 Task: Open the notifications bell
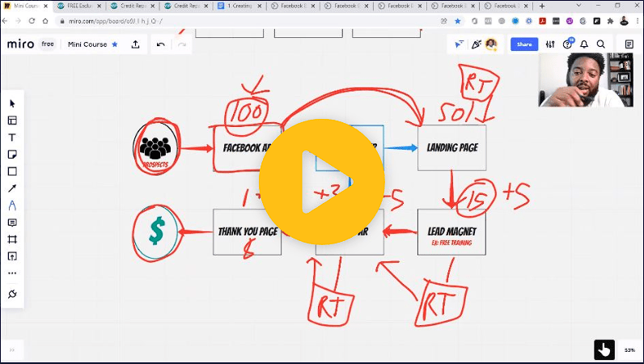(584, 44)
